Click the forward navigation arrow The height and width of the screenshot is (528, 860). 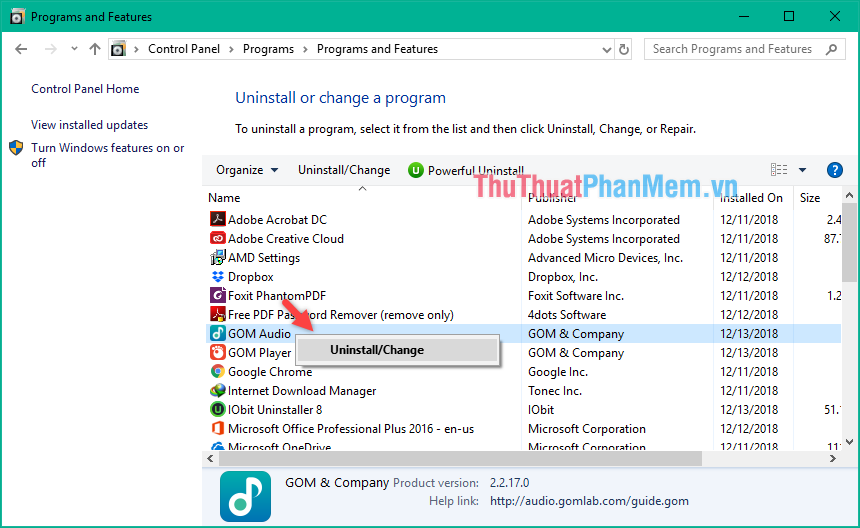pos(50,49)
